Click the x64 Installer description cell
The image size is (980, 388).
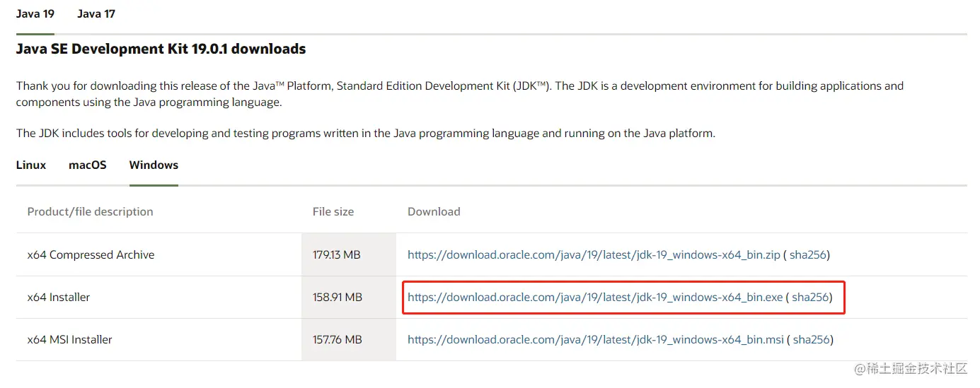click(x=159, y=298)
